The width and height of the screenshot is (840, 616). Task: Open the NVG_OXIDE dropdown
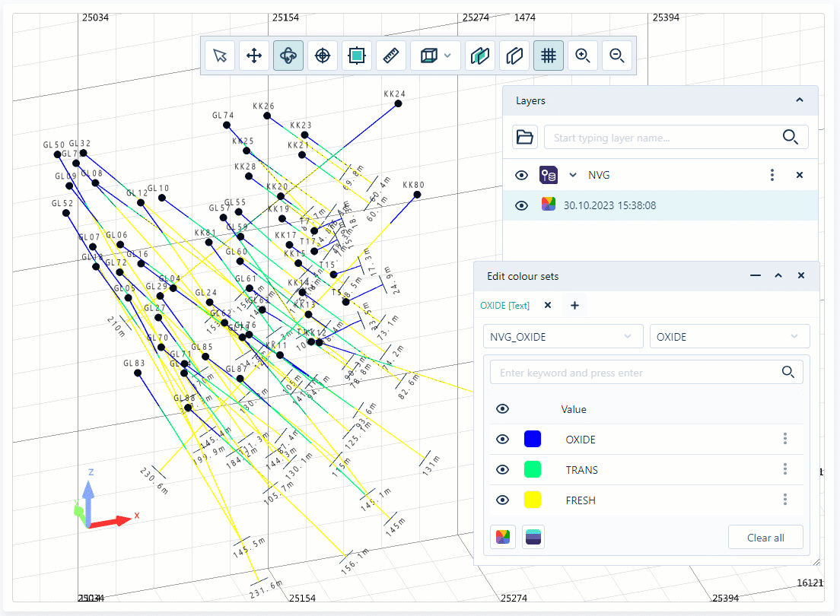[563, 335]
